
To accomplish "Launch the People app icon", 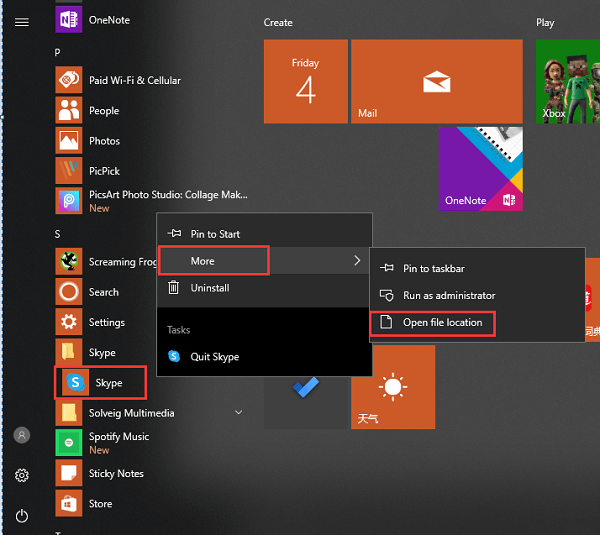I will click(69, 110).
